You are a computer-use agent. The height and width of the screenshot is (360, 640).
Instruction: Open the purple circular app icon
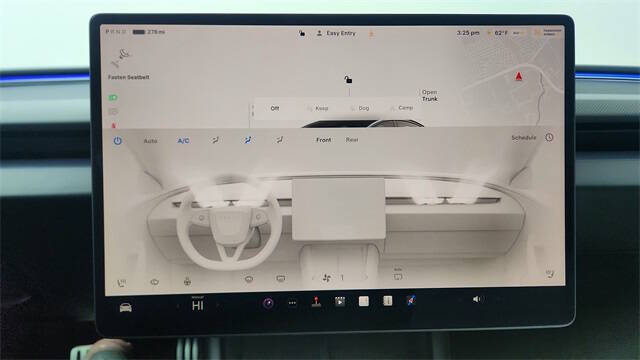268,303
